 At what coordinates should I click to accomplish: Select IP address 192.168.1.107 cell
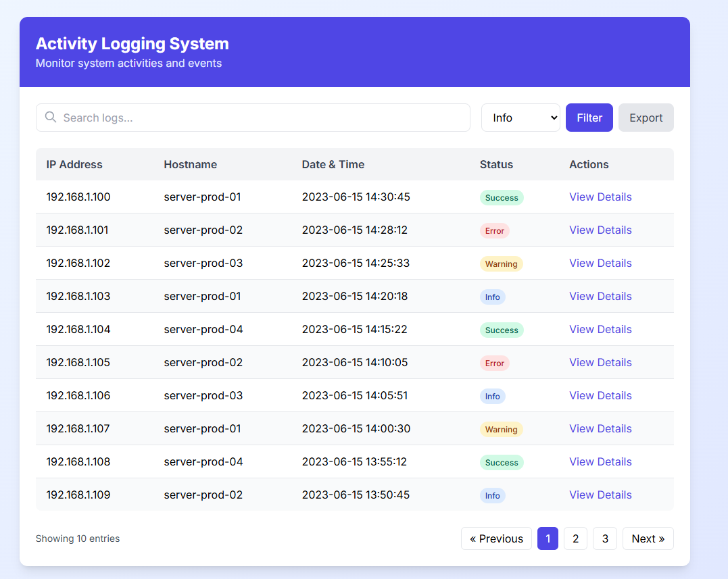(78, 429)
